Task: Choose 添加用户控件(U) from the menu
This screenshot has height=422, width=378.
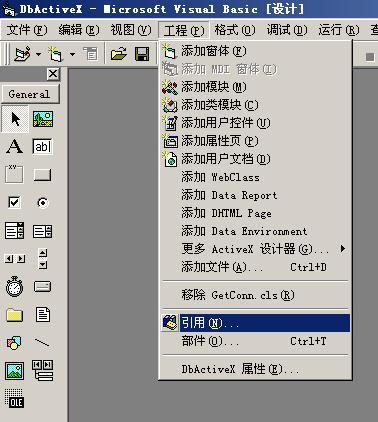Action: [x=256, y=123]
